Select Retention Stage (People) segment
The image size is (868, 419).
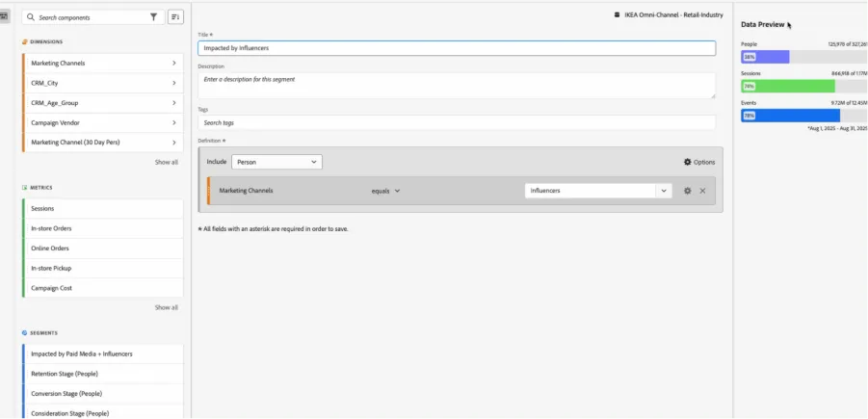pos(103,374)
